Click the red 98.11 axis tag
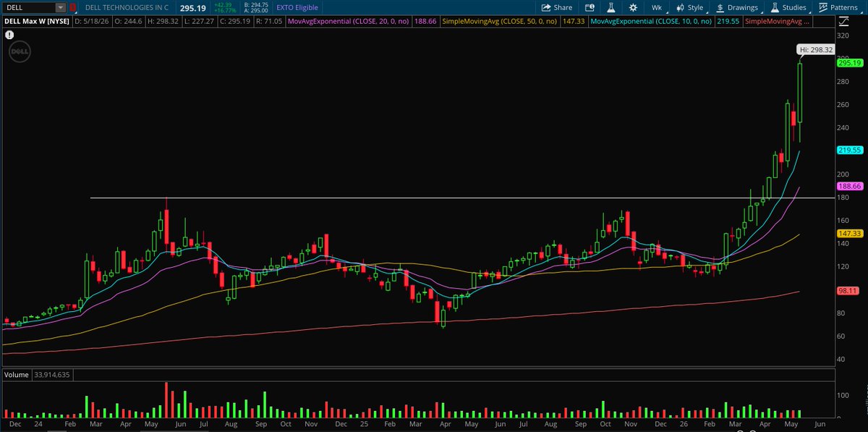Viewport: 868px width, 432px height. 847,291
